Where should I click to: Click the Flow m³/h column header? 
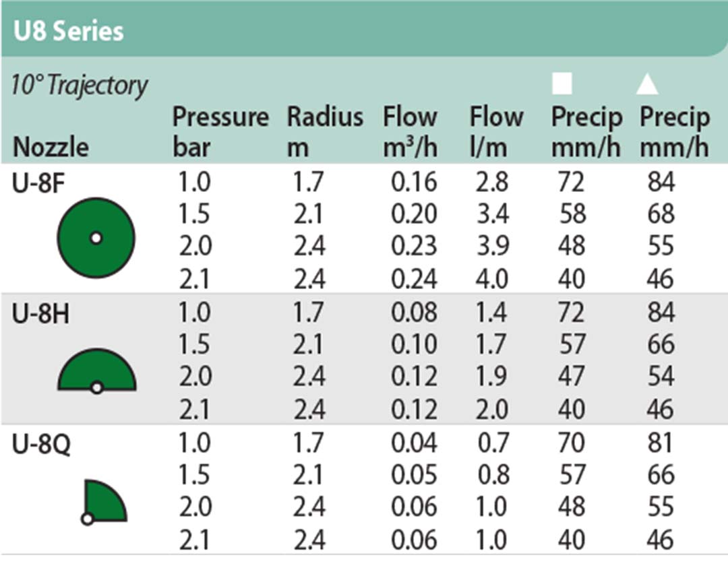pyautogui.click(x=410, y=132)
